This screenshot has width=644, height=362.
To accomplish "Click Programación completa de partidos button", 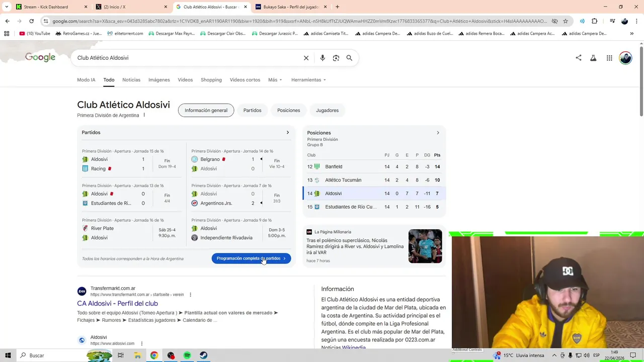I will click(251, 258).
